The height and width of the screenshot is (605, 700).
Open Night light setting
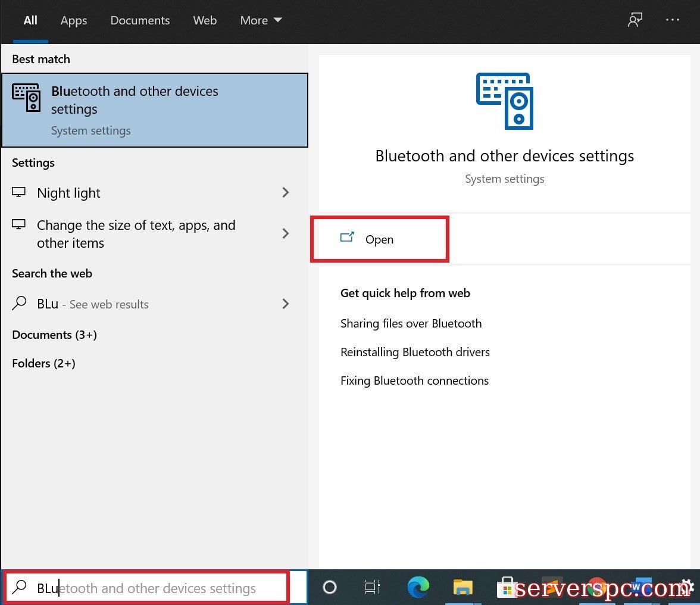coord(68,193)
